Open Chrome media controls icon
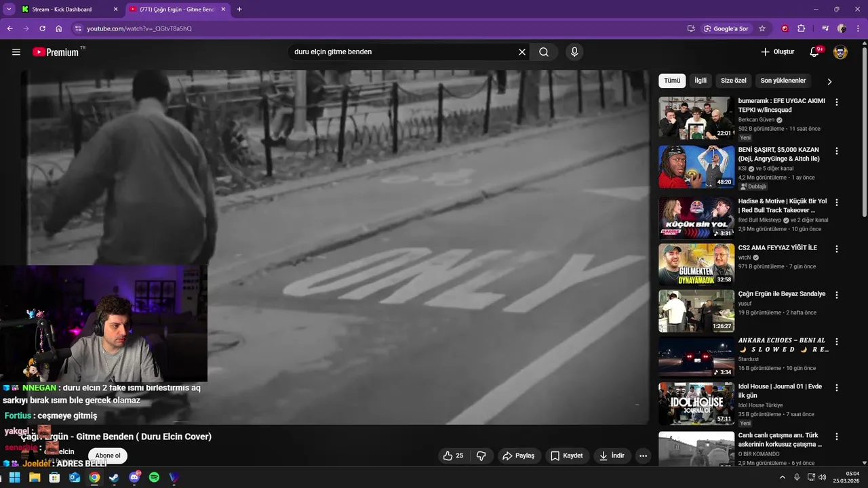Screen dimensions: 868x488 tap(825, 28)
